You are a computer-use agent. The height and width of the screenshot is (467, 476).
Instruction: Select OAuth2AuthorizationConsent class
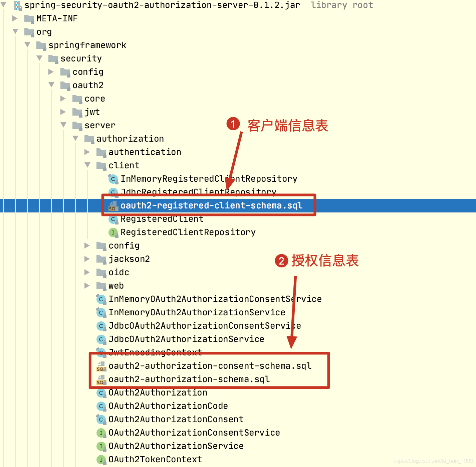(x=176, y=419)
